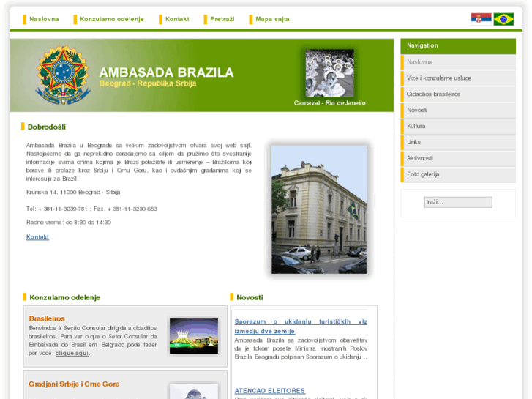The width and height of the screenshot is (532, 399).
Task: Open the Brasileiros heading link
Action: pos(47,318)
